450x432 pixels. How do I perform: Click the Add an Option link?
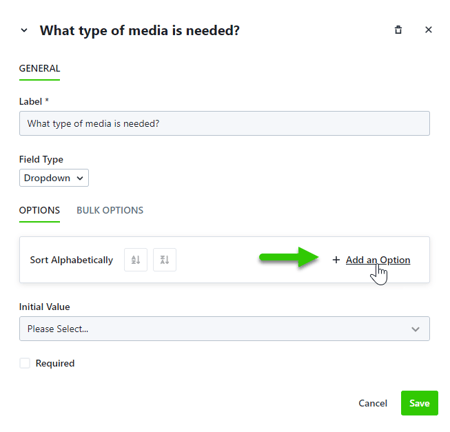click(x=378, y=260)
